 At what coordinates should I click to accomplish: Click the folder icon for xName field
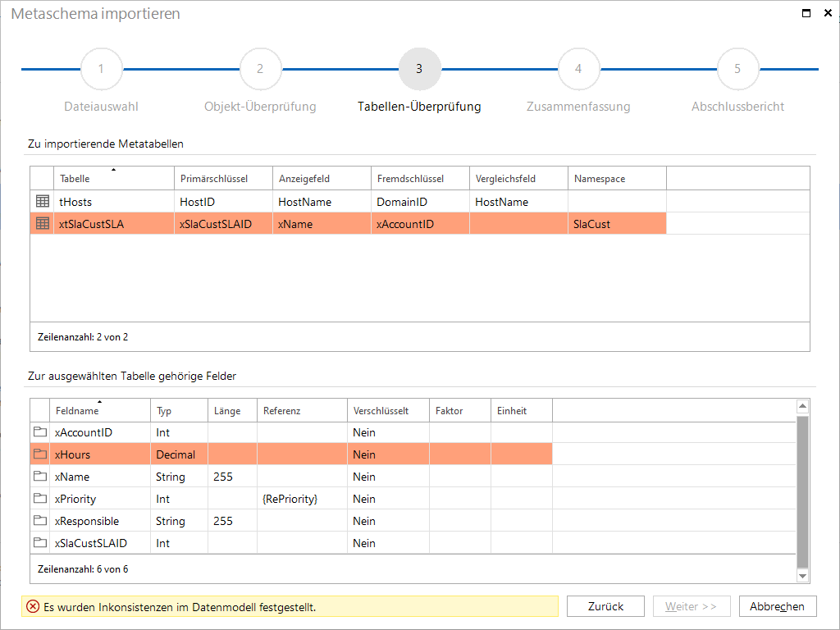(40, 476)
